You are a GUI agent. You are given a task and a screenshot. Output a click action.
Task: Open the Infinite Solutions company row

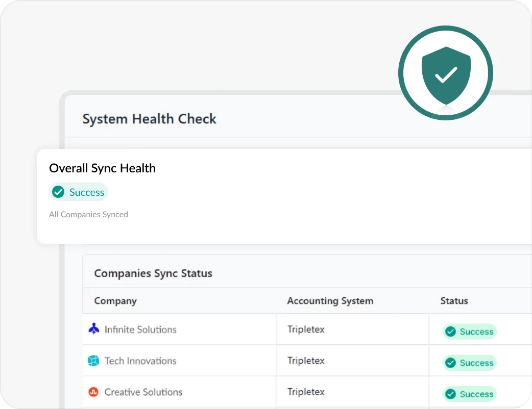307,329
